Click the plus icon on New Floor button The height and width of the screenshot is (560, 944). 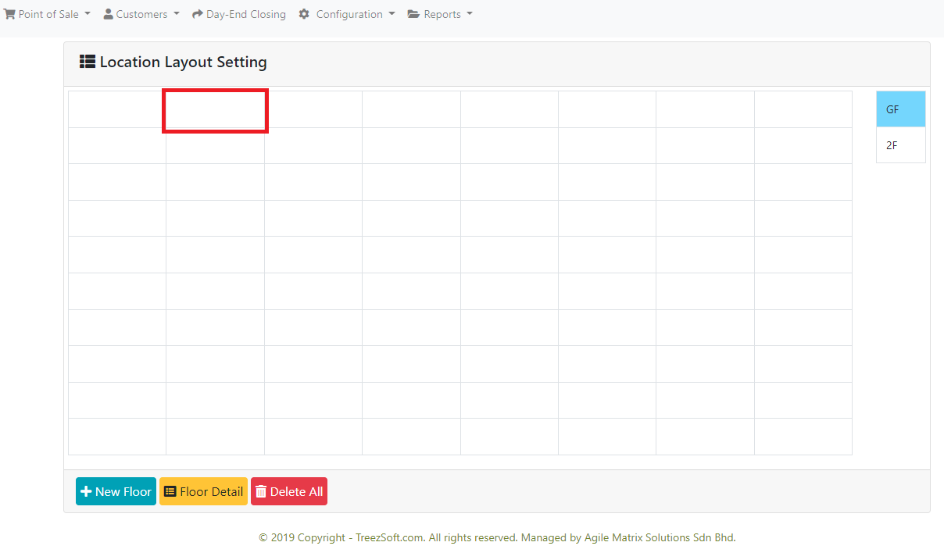(87, 492)
